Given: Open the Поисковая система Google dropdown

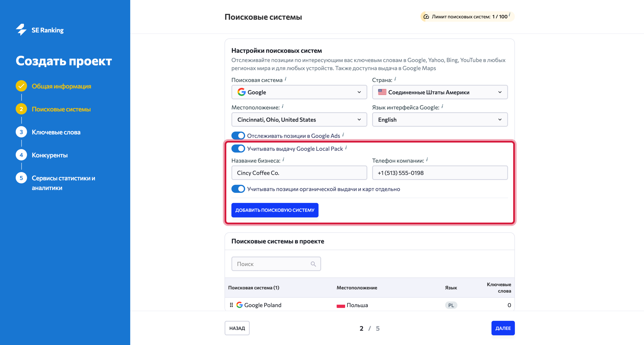Looking at the screenshot, I should [299, 92].
